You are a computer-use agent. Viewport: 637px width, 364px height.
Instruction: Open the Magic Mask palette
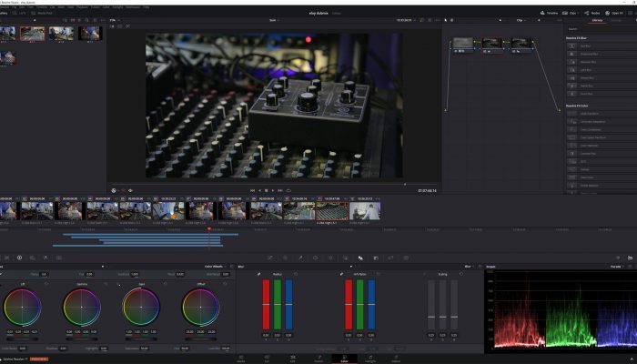tap(346, 258)
